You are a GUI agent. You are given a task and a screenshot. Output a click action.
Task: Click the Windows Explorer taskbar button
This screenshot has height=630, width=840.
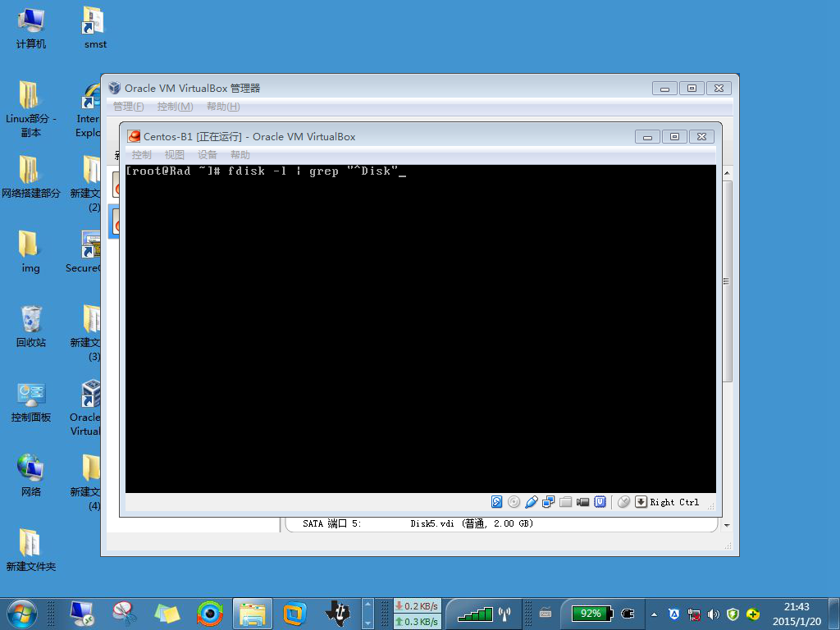click(253, 614)
